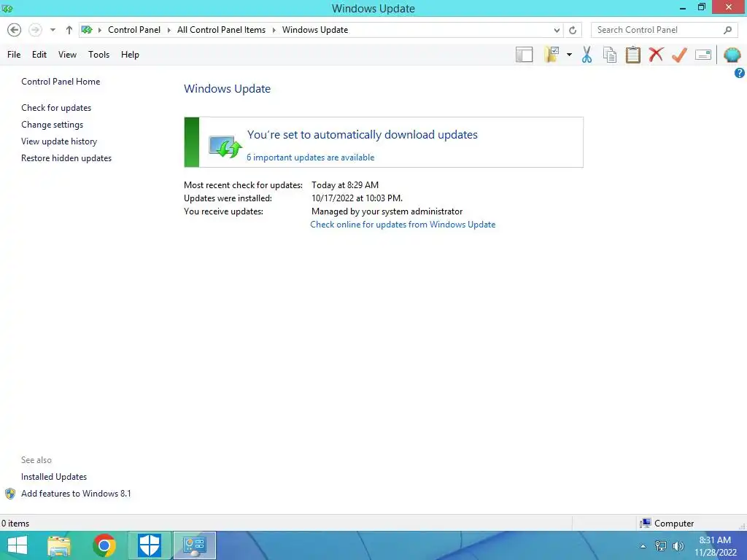
Task: Click the network tray icon
Action: point(660,546)
